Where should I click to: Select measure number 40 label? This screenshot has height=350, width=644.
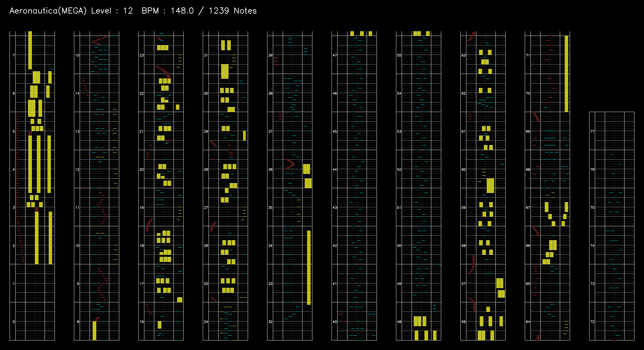click(x=335, y=322)
